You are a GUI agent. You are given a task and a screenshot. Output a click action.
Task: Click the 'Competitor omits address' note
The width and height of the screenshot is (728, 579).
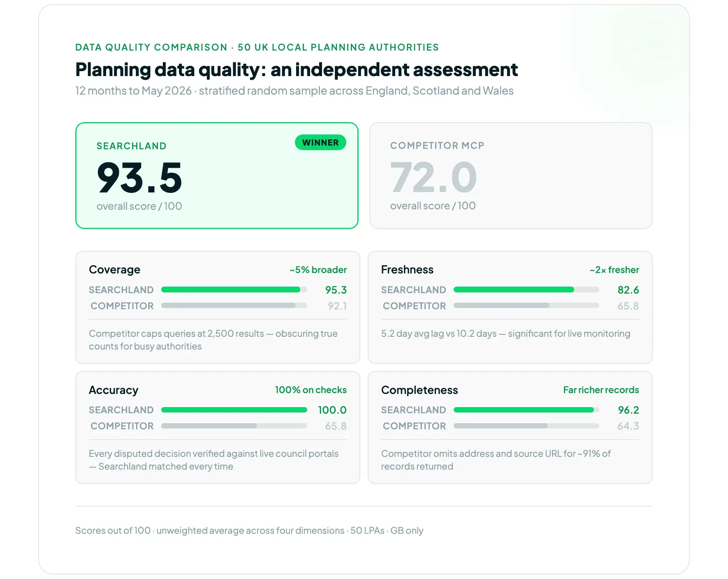496,460
